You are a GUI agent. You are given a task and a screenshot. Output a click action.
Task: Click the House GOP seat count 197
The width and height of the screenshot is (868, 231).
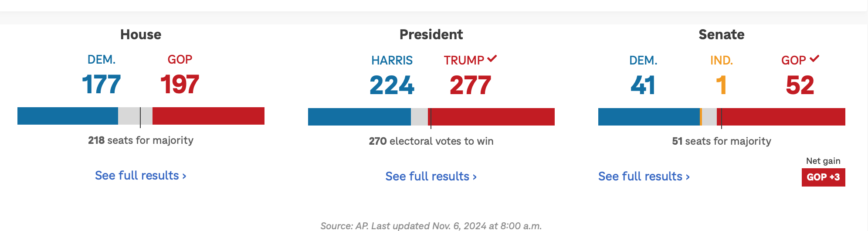[x=180, y=84]
